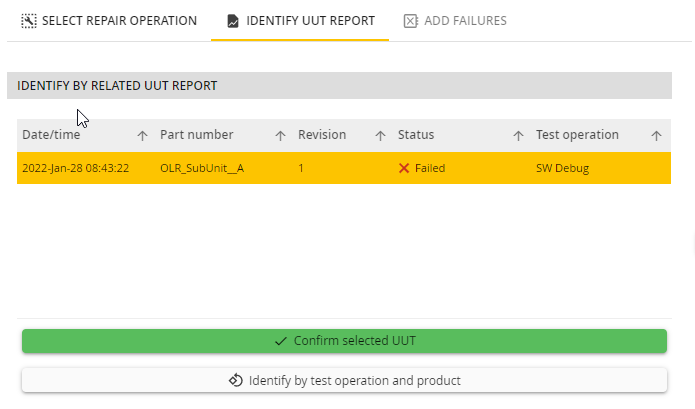
Task: Sort Revision column with its arrow
Action: point(380,136)
